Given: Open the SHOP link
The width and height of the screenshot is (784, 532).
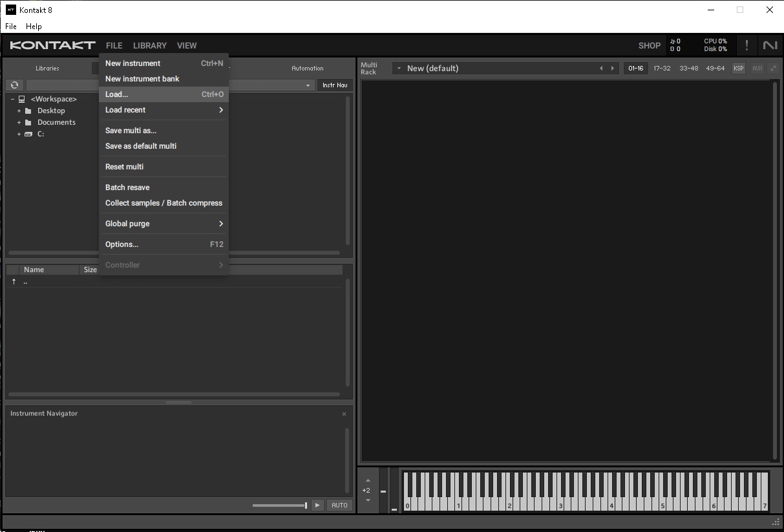Looking at the screenshot, I should 650,45.
